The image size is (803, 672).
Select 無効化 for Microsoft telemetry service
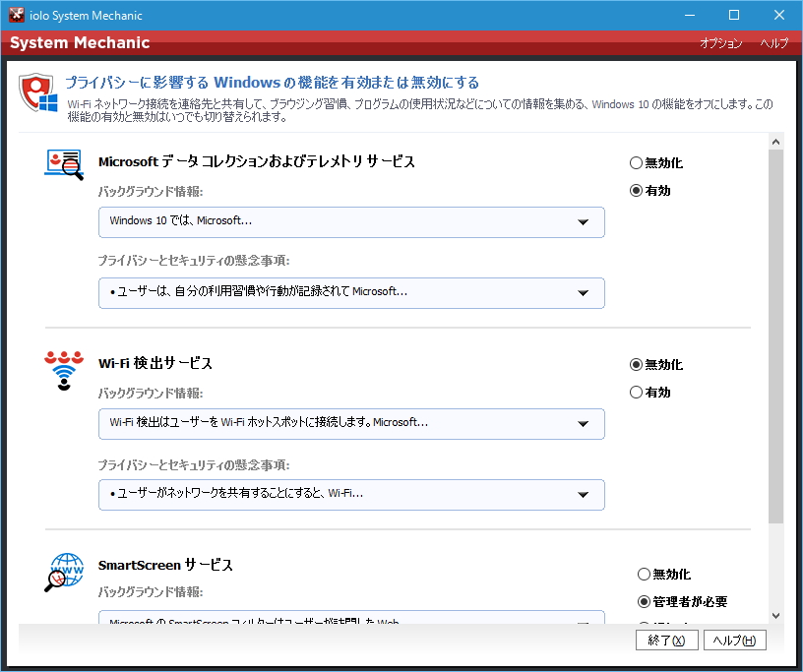[x=656, y=163]
